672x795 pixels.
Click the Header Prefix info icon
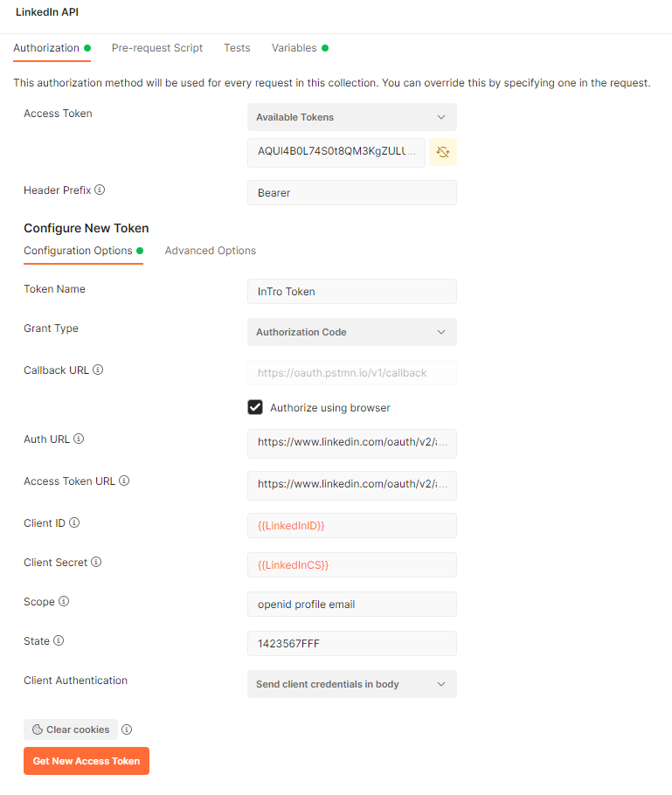click(x=100, y=190)
